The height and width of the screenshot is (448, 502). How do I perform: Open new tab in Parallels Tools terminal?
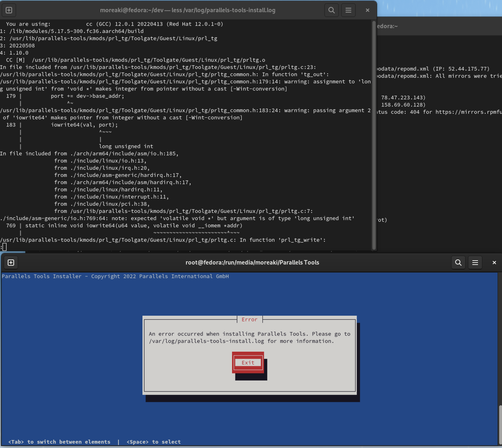point(11,262)
